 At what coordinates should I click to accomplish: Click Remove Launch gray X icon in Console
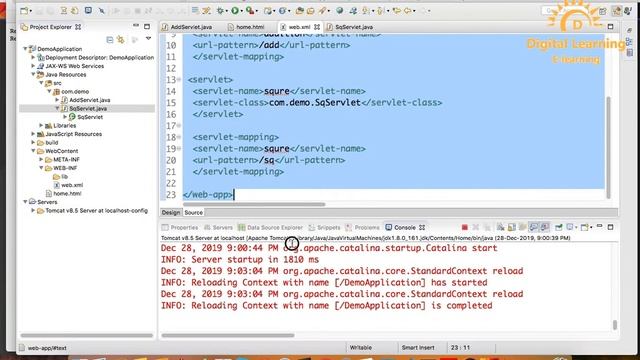[x=476, y=227]
